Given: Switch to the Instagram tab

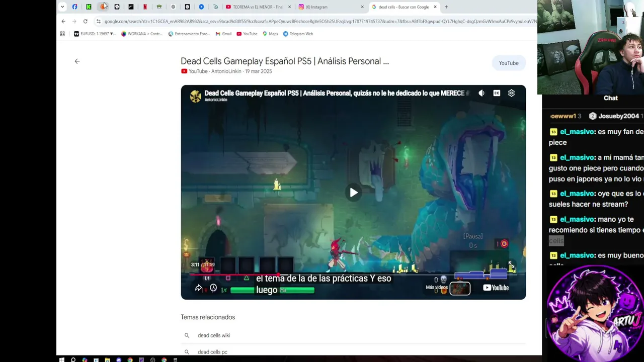Looking at the screenshot, I should click(x=331, y=7).
